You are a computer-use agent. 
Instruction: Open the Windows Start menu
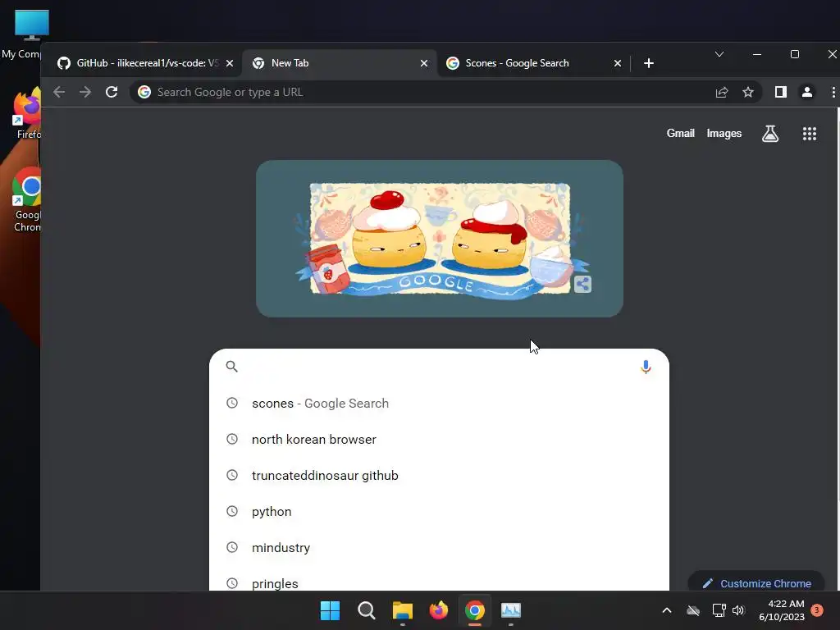tap(330, 610)
